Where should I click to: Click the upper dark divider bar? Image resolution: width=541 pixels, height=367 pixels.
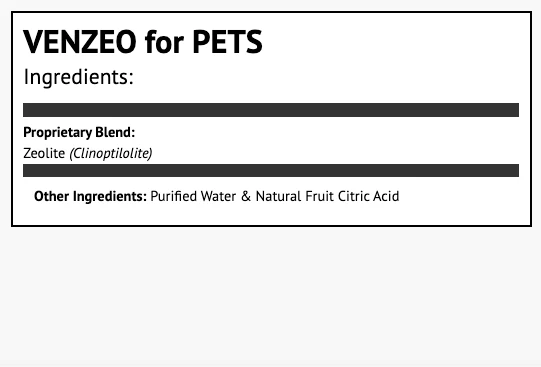tap(271, 110)
